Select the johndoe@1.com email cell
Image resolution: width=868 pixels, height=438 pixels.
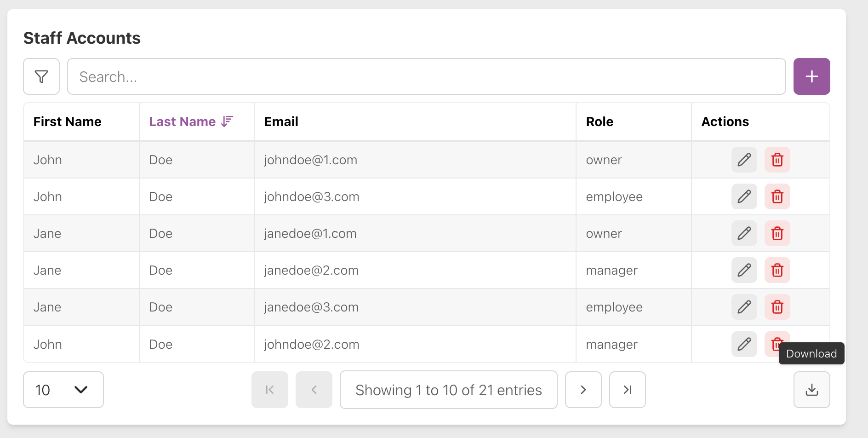point(415,160)
